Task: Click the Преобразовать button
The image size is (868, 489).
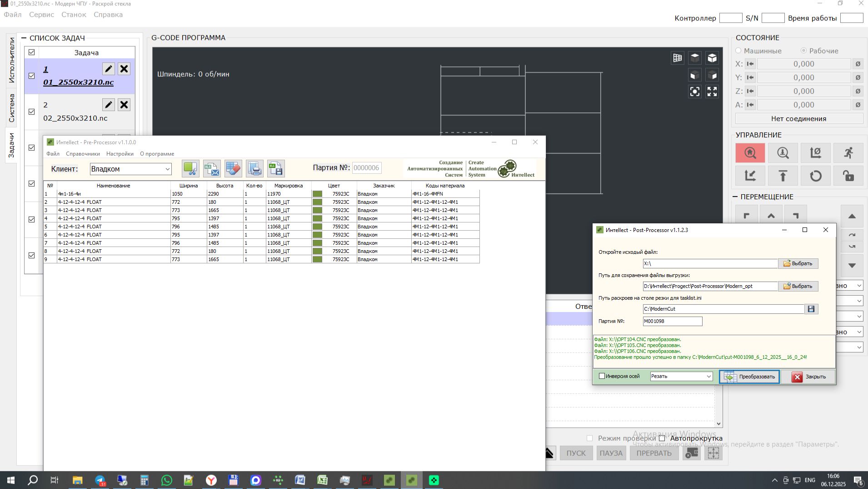Action: pos(749,377)
